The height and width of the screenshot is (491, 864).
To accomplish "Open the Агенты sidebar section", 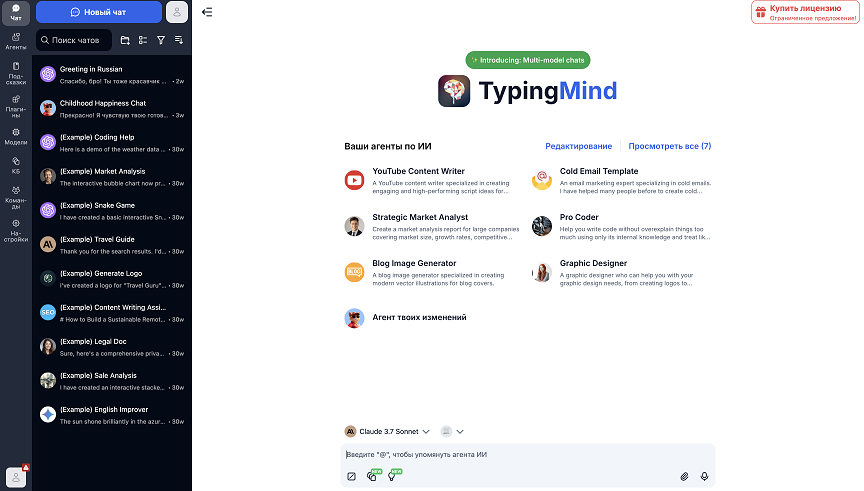I will tap(16, 41).
